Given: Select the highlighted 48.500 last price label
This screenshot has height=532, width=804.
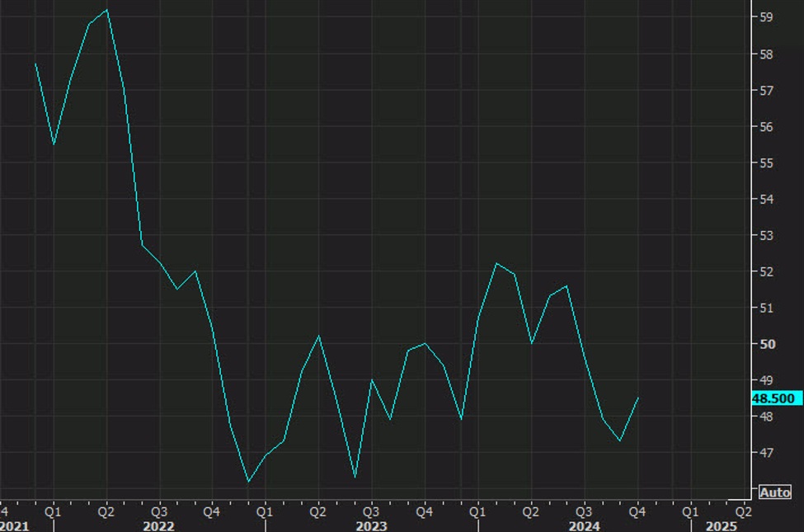Looking at the screenshot, I should (773, 398).
